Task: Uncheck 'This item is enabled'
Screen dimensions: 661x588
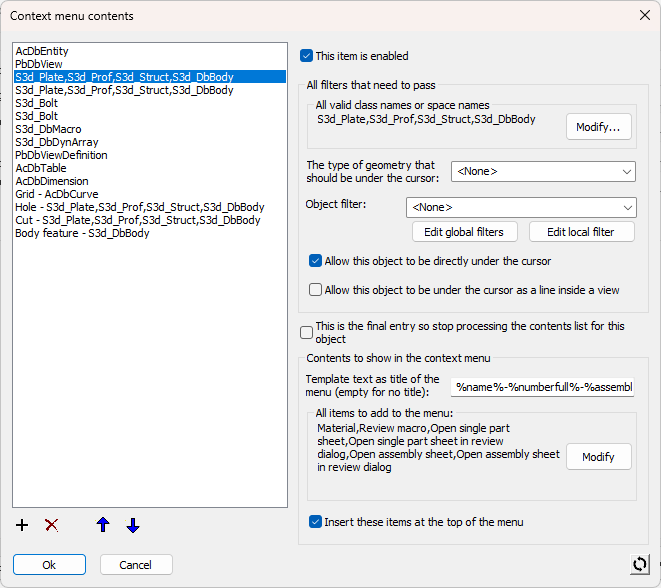Action: 307,56
